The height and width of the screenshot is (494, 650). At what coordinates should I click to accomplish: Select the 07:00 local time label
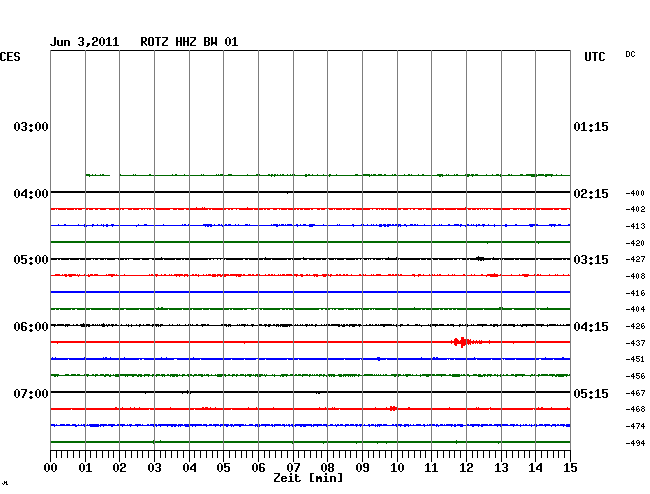(x=31, y=393)
